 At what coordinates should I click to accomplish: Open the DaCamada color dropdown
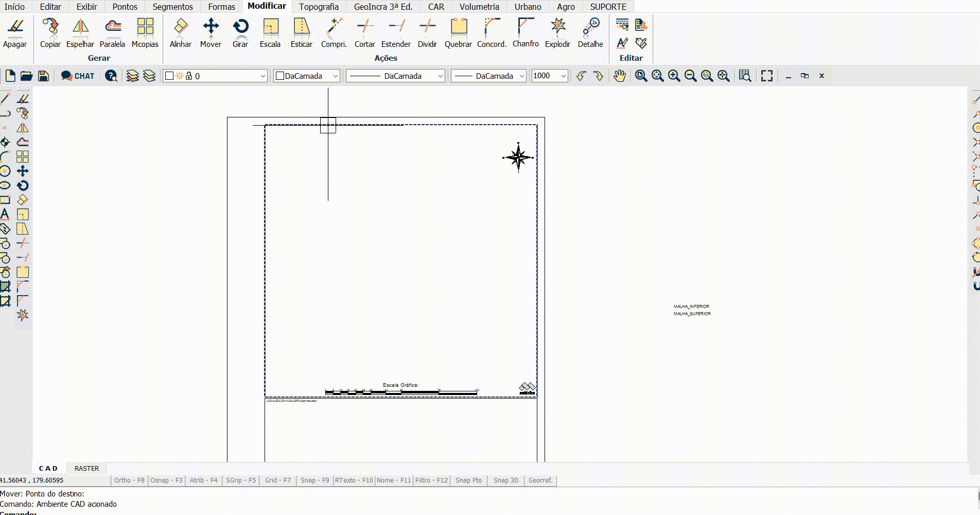(x=335, y=76)
